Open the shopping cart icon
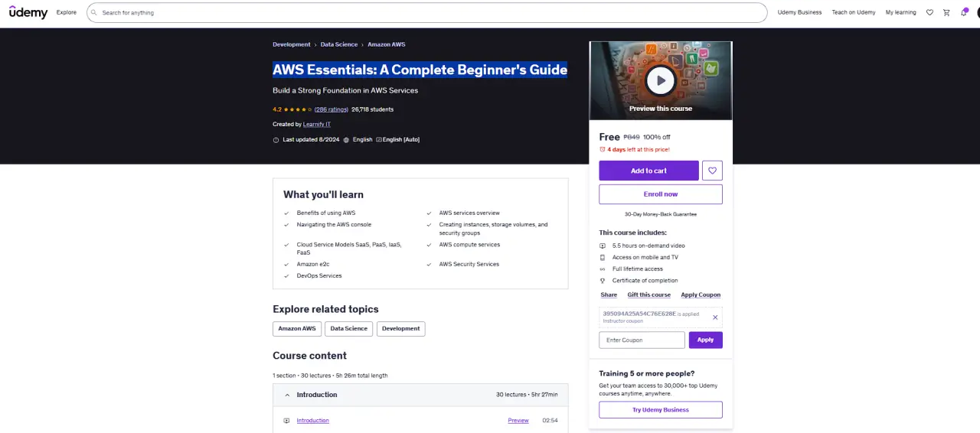 point(946,12)
